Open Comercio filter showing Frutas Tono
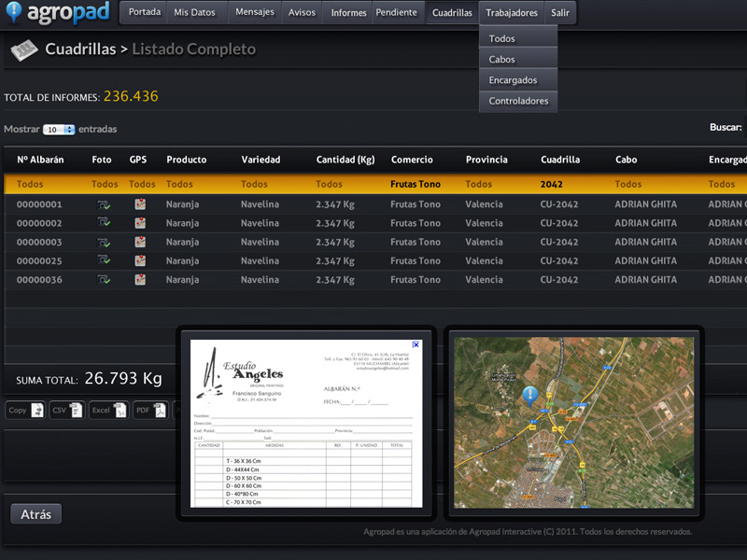 click(416, 185)
